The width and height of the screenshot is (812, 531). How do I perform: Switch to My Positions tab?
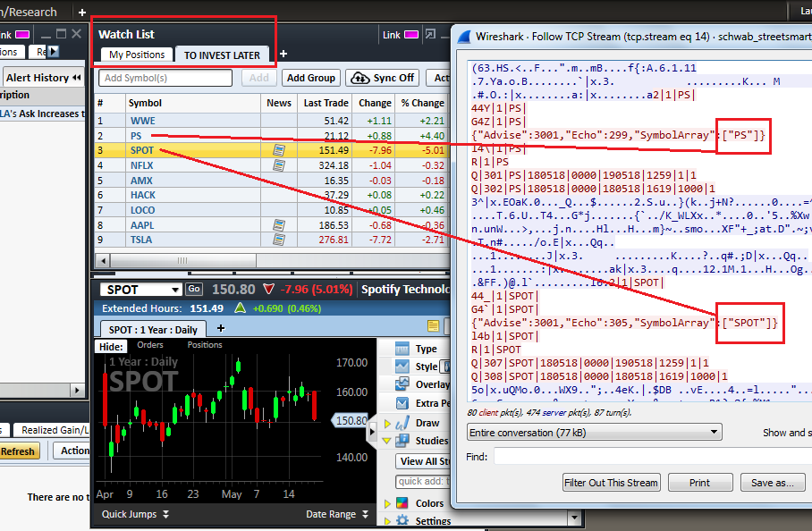tap(137, 55)
